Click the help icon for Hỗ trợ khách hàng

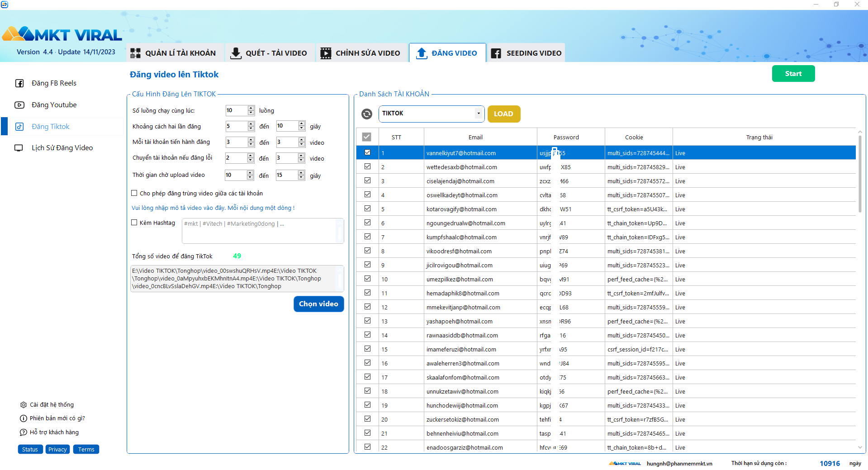[x=24, y=432]
